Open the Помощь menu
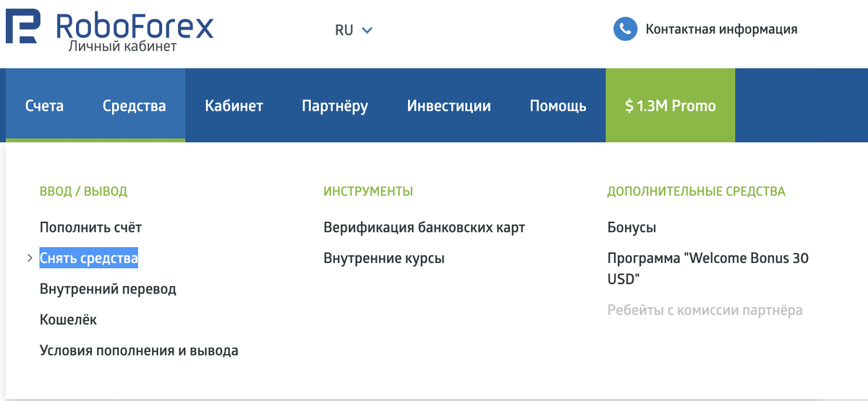The width and height of the screenshot is (868, 401). (x=558, y=105)
